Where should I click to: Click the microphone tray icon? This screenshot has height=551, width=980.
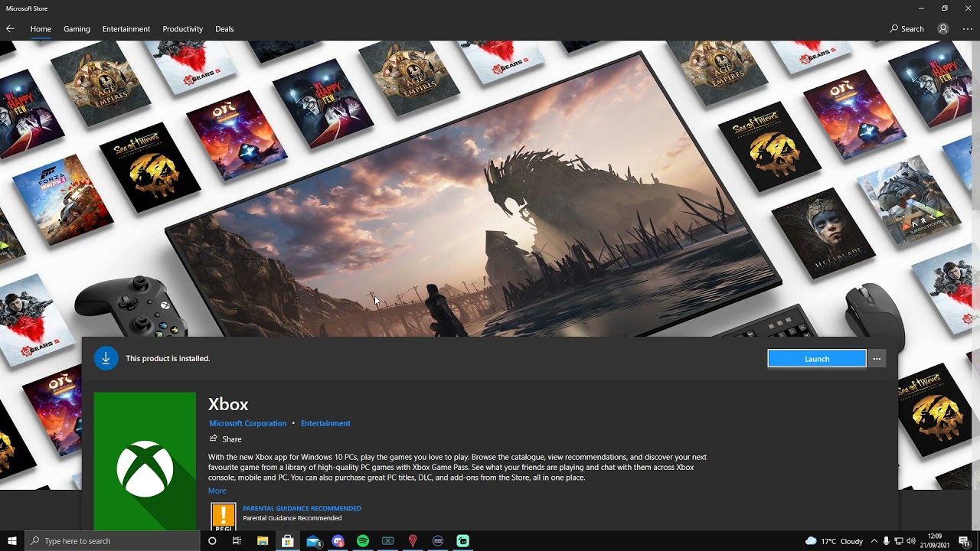tap(887, 541)
